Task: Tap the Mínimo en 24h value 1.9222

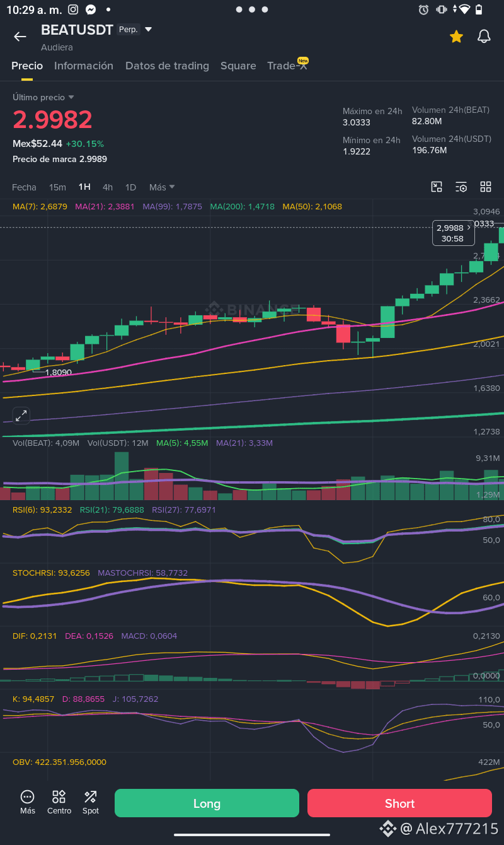Action: pos(357,151)
